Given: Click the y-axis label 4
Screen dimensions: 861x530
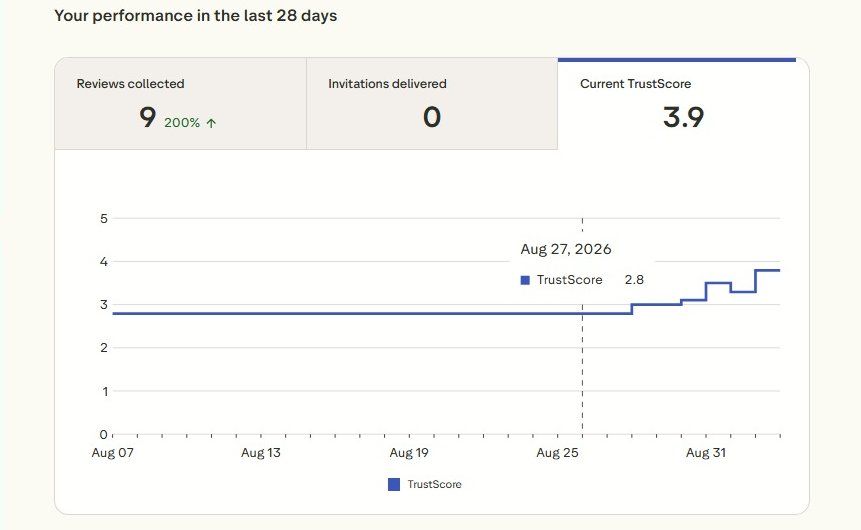Looking at the screenshot, I should click(x=104, y=262).
